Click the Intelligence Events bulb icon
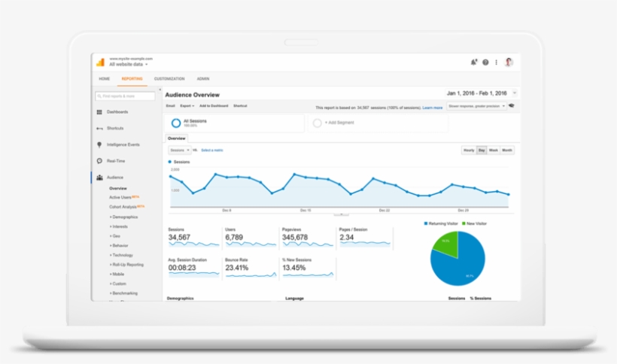The width and height of the screenshot is (617, 364). pyautogui.click(x=99, y=144)
